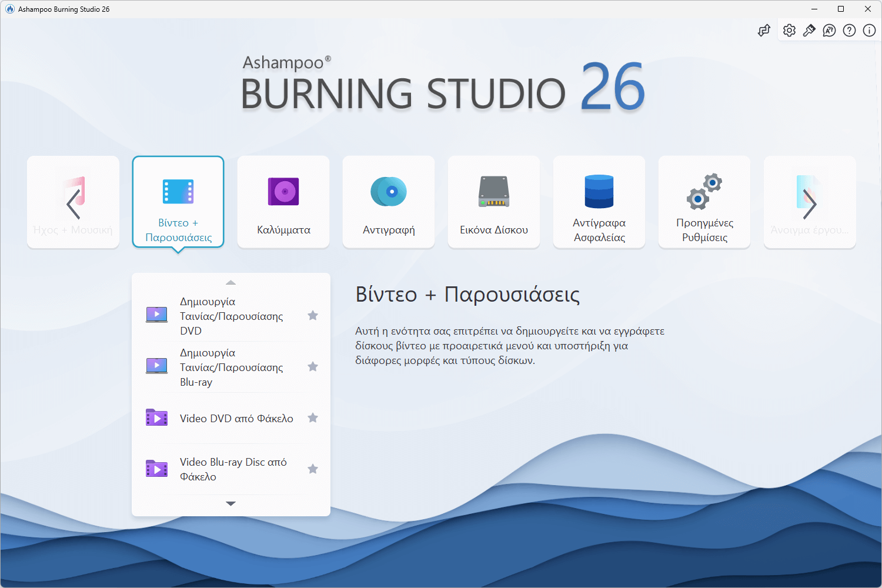This screenshot has height=588, width=882.
Task: Click the switch-arrows icon in top toolbar
Action: 764,31
